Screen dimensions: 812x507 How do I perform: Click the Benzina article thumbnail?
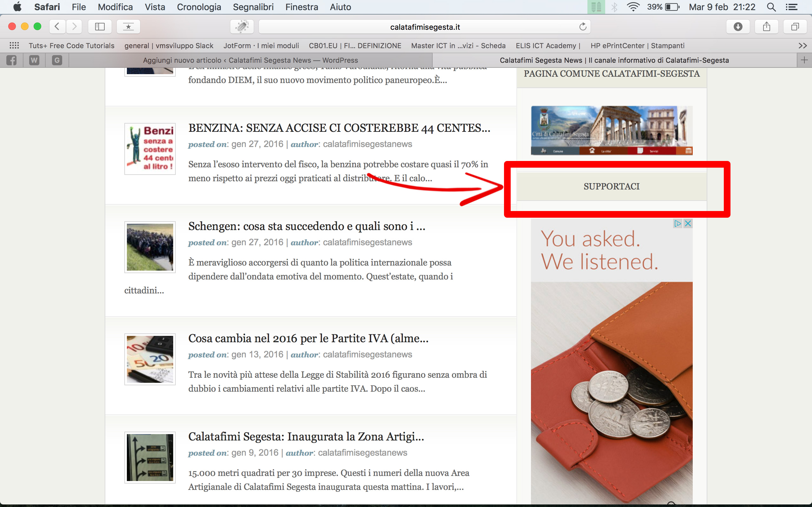[x=150, y=149]
